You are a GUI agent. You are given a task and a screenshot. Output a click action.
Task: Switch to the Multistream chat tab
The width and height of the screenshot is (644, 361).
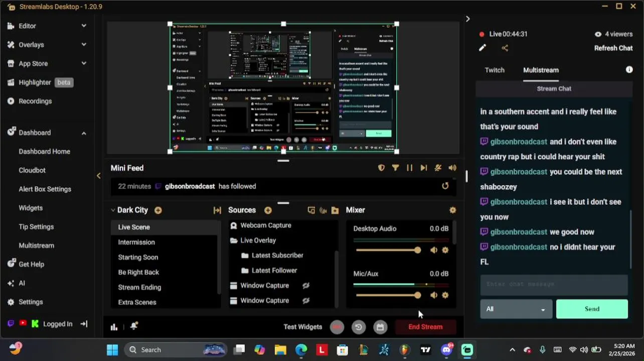coord(541,70)
